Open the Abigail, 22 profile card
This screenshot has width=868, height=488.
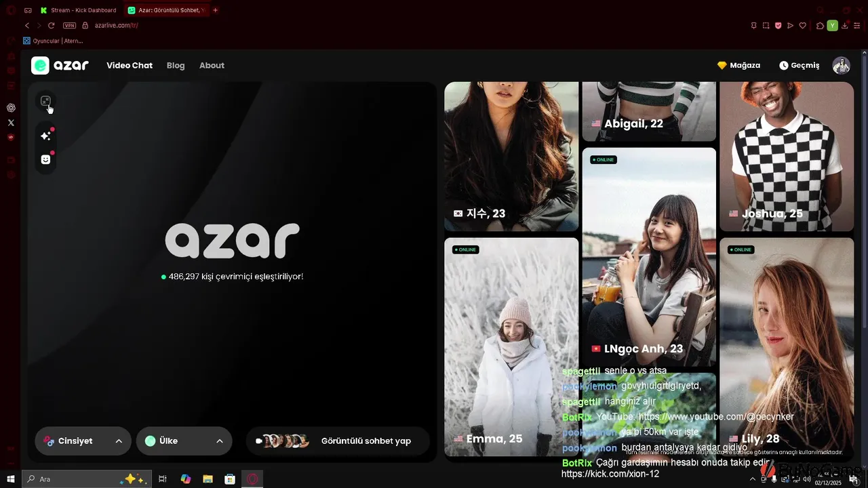(649, 112)
